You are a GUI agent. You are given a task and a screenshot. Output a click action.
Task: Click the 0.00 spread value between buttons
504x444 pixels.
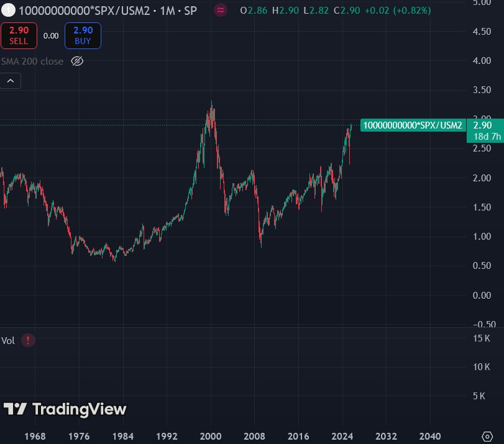51,35
